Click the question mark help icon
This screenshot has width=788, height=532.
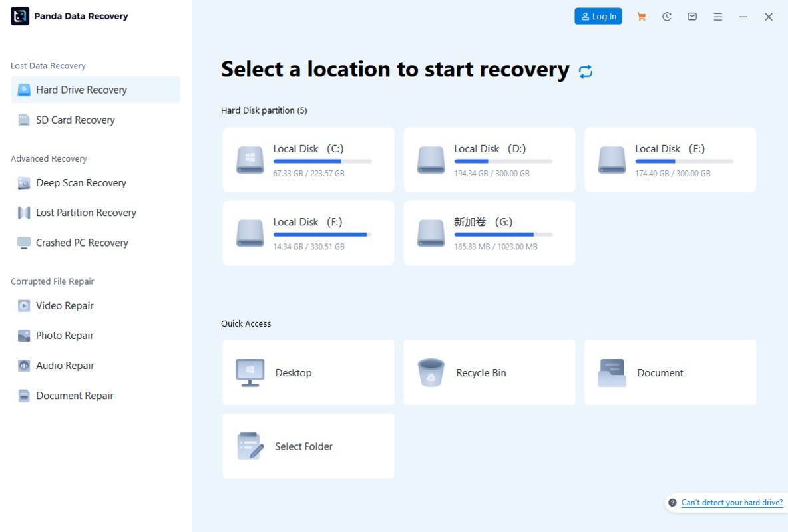[x=672, y=502]
